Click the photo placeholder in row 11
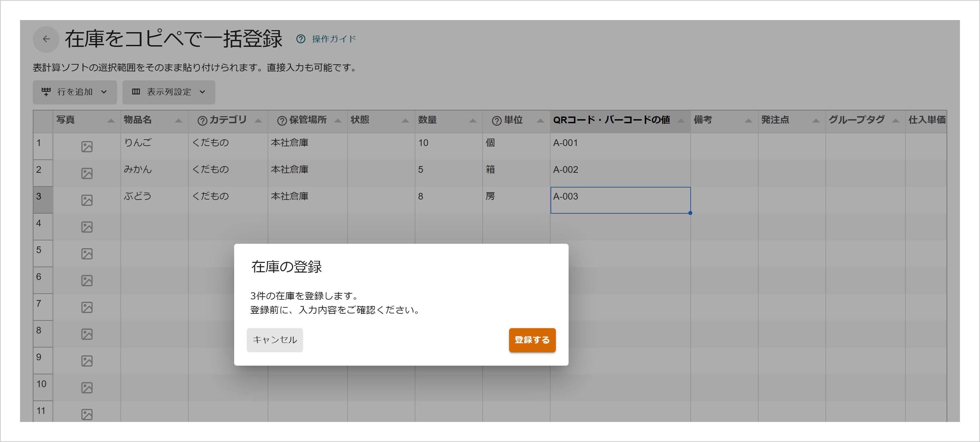Image resolution: width=980 pixels, height=442 pixels. tap(87, 414)
